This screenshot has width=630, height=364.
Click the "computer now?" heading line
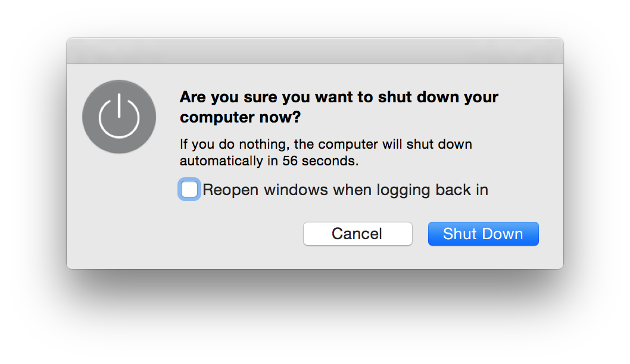pos(240,117)
